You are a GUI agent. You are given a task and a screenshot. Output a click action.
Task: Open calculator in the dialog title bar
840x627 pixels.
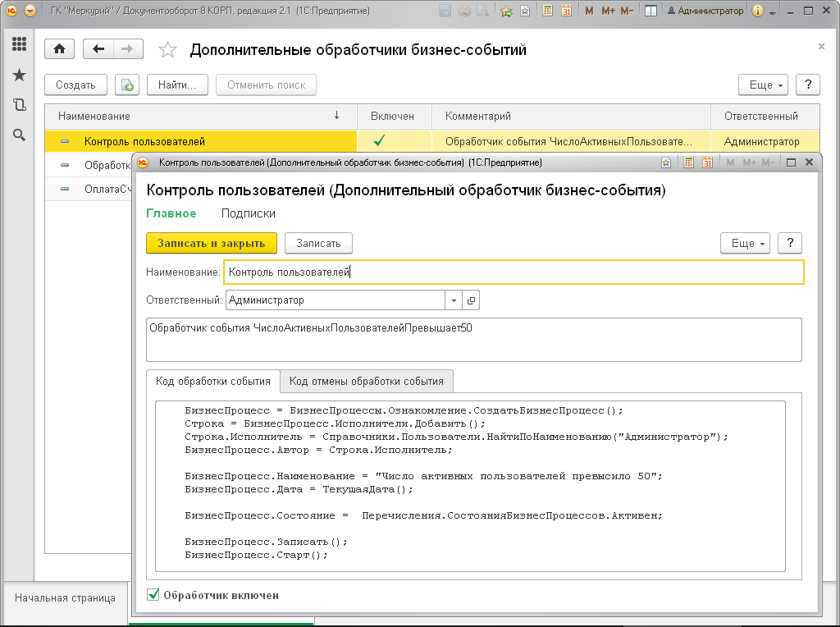click(x=689, y=162)
